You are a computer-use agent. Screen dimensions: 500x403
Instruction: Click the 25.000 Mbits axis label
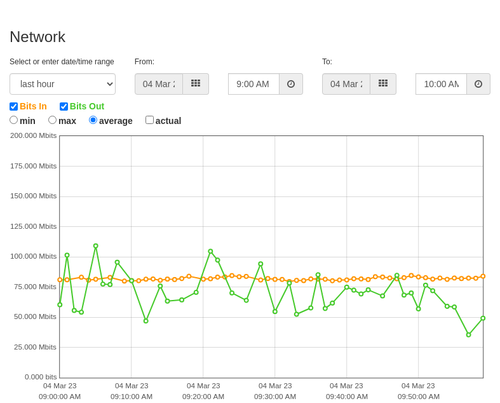[x=35, y=347]
